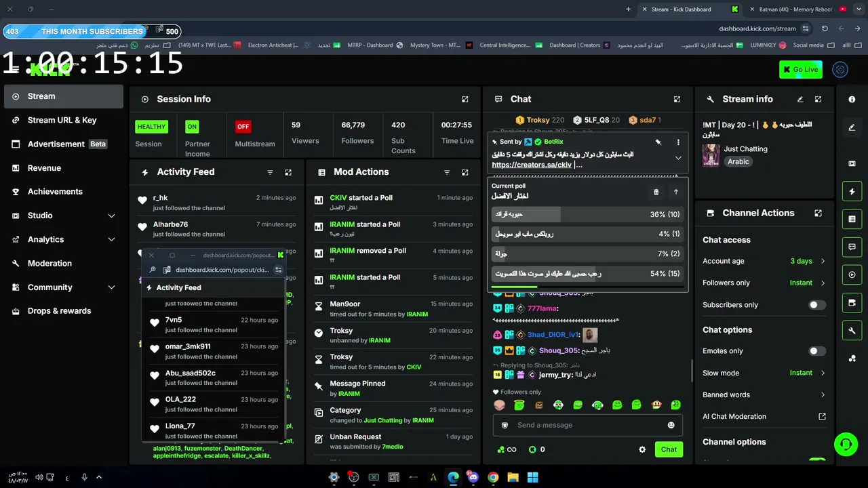The height and width of the screenshot is (488, 868).
Task: Click the 54% (15) poll option bar
Action: (587, 274)
